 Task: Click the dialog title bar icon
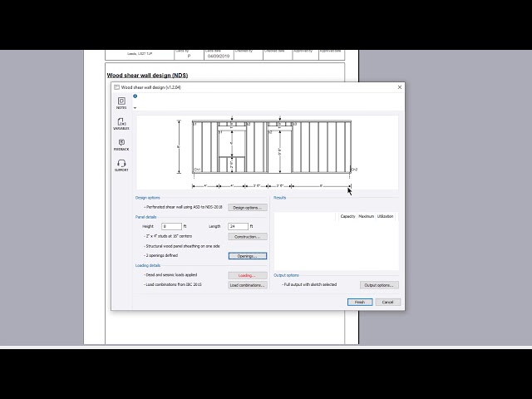click(116, 87)
